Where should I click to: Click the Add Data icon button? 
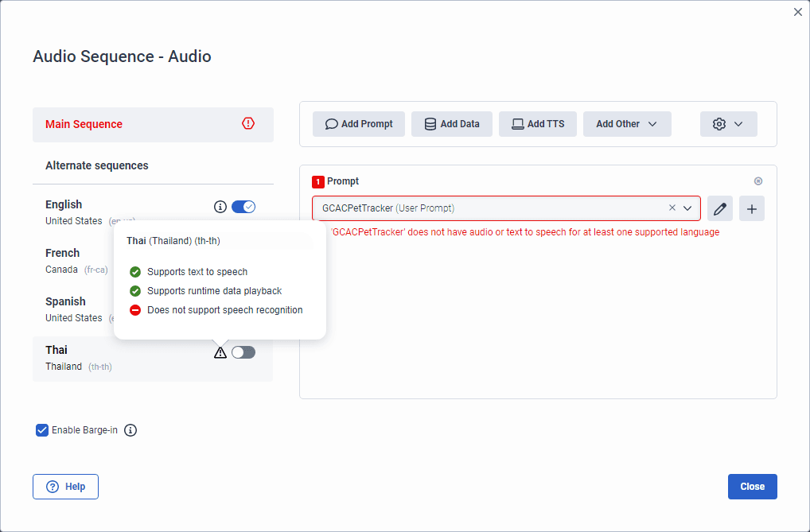pyautogui.click(x=430, y=123)
